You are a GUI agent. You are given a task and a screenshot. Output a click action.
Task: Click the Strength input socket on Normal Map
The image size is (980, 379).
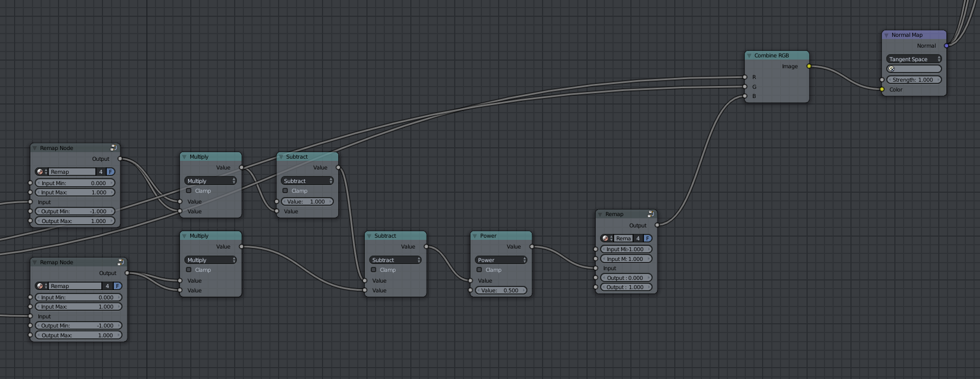pyautogui.click(x=882, y=80)
